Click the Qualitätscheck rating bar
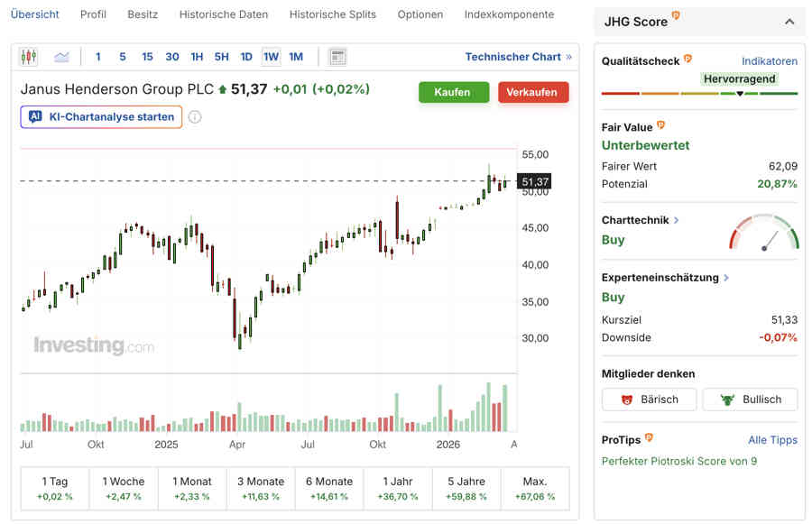 pos(699,93)
